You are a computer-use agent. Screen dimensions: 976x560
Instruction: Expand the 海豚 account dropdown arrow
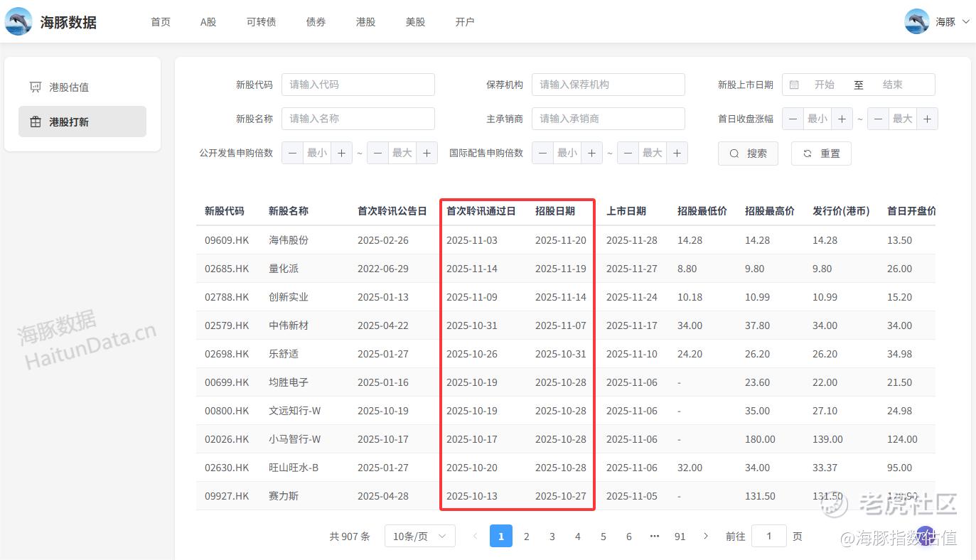pyautogui.click(x=965, y=22)
